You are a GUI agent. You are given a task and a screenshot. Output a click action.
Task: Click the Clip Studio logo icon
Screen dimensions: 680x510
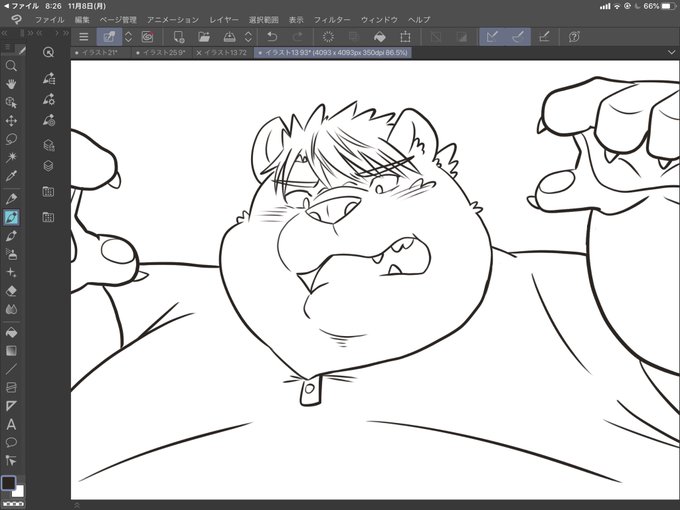point(16,20)
